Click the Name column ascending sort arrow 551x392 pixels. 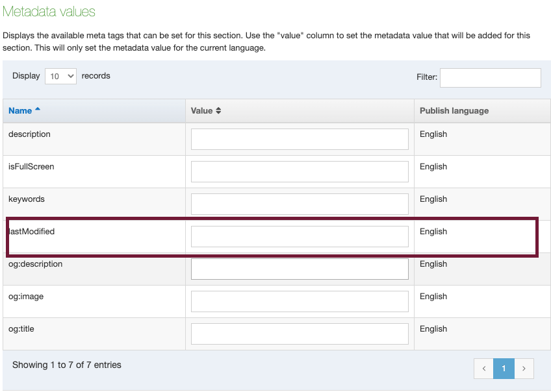click(38, 109)
